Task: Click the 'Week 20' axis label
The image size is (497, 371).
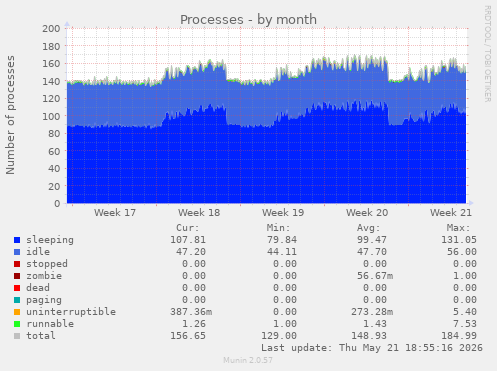Action: [367, 213]
